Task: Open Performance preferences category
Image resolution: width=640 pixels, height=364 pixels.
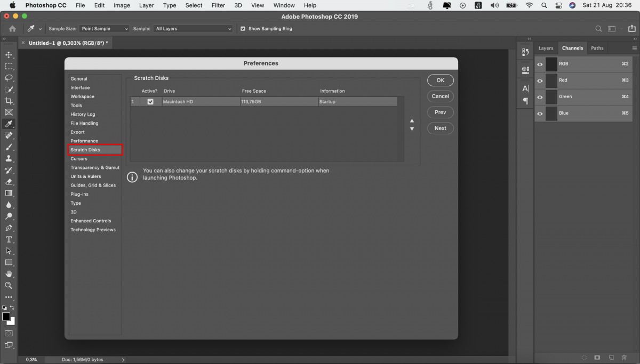Action: (84, 141)
